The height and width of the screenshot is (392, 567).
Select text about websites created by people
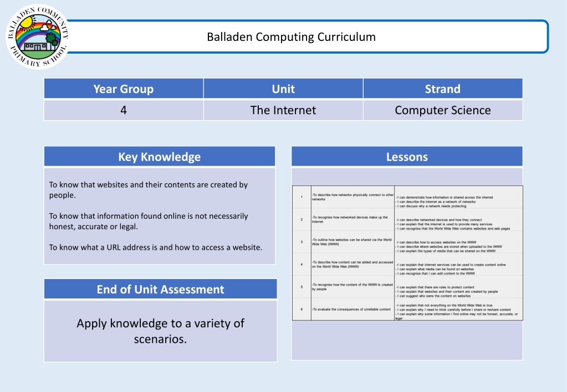tap(148, 190)
